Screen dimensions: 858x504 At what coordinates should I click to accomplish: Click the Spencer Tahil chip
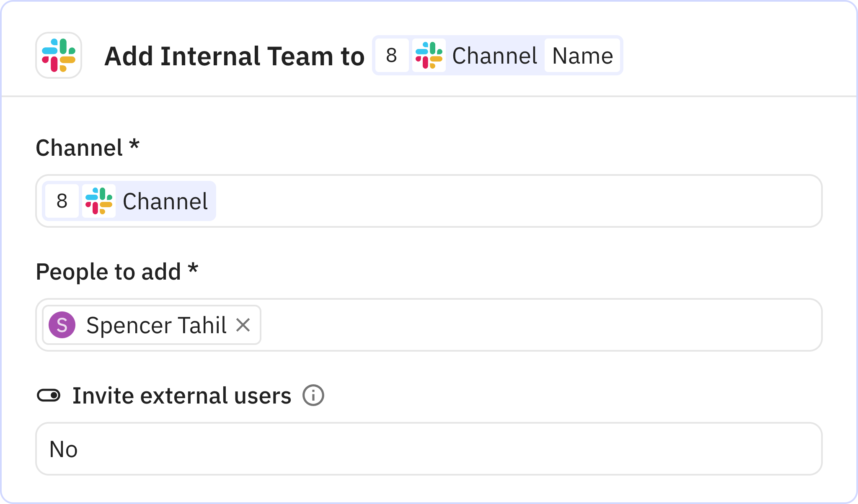tap(151, 325)
